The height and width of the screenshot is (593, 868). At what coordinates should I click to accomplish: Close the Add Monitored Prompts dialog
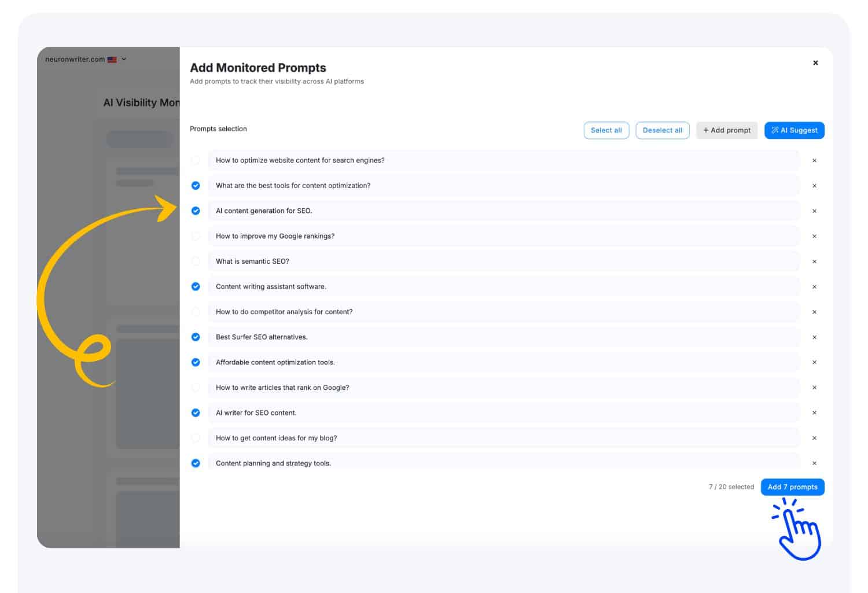pyautogui.click(x=815, y=63)
